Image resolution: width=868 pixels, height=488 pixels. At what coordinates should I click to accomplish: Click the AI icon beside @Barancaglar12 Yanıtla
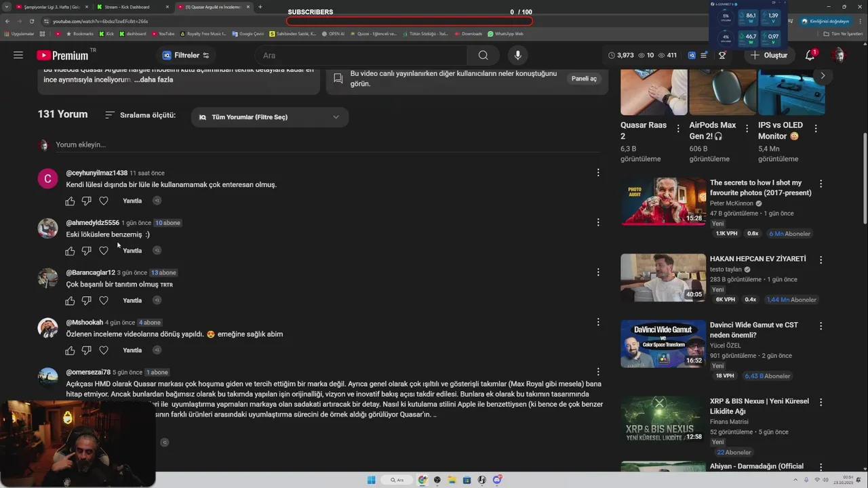tap(157, 300)
